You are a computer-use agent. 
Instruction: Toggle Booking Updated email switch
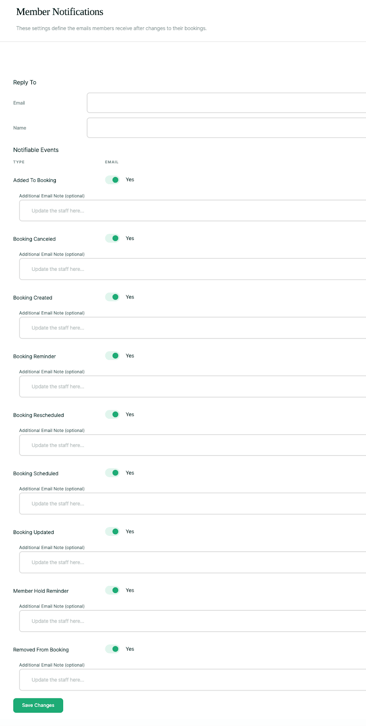click(x=112, y=532)
